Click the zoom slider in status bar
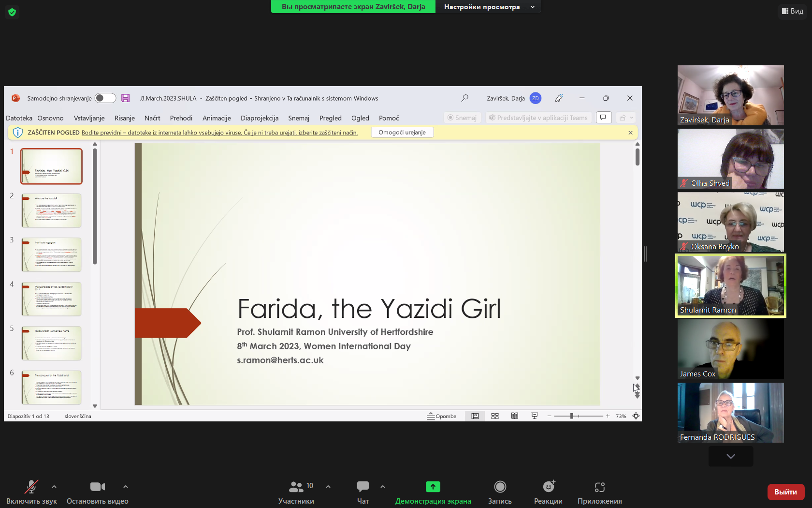812x508 pixels. click(x=572, y=416)
